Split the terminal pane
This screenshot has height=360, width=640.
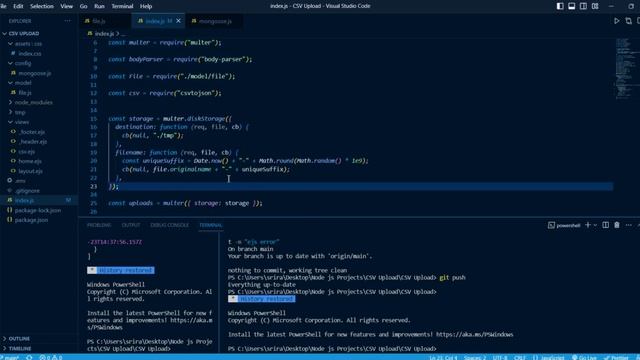click(606, 225)
